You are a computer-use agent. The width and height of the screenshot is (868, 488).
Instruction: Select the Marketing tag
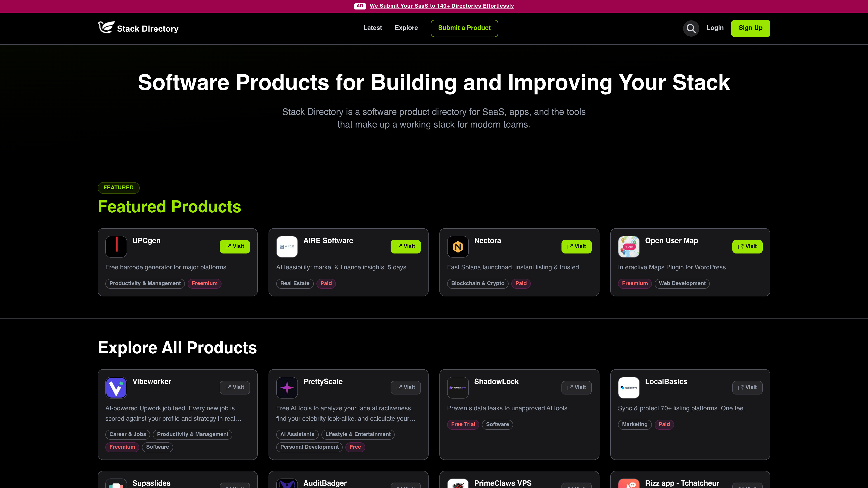[x=635, y=425]
